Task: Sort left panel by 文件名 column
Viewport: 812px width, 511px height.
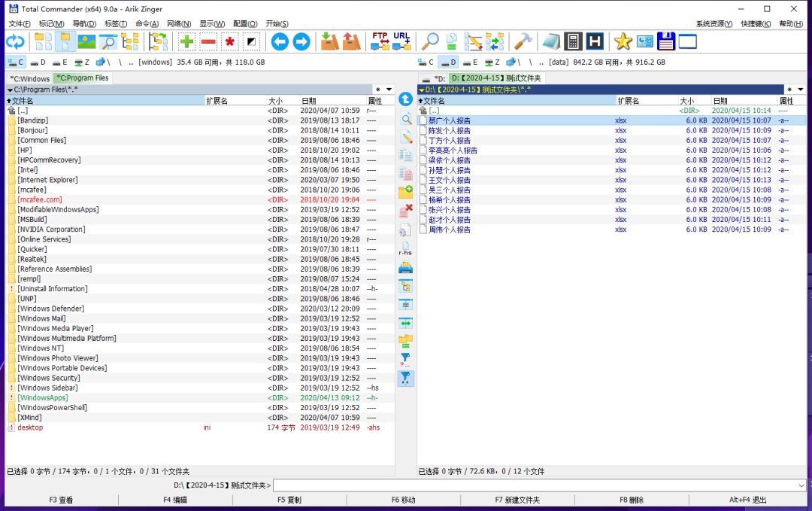Action: [105, 101]
